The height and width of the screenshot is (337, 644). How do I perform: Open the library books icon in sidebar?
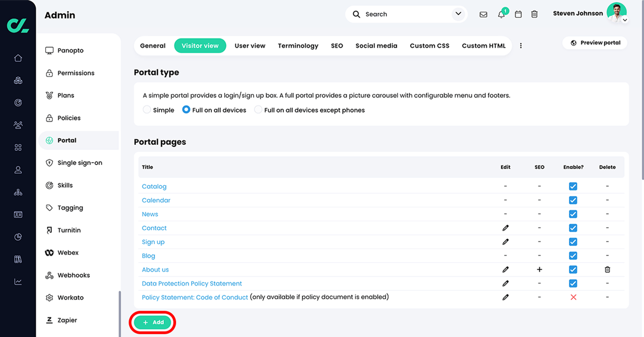pyautogui.click(x=18, y=259)
